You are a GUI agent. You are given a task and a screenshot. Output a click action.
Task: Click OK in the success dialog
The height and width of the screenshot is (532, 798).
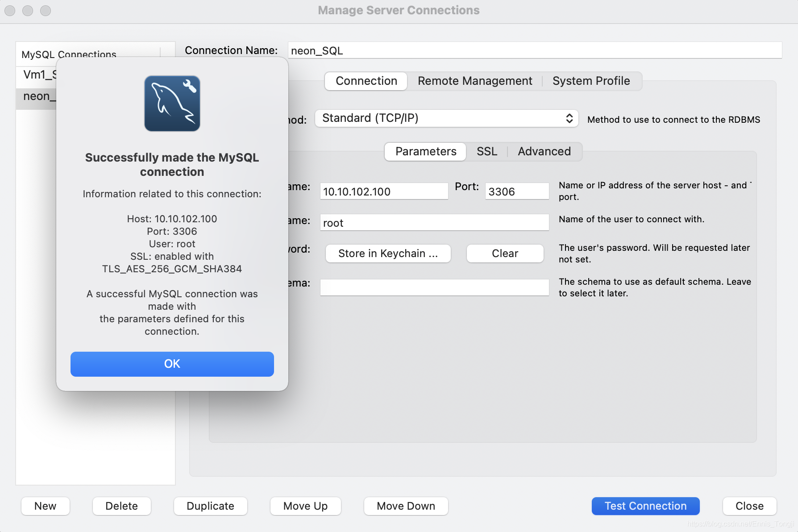click(x=172, y=364)
